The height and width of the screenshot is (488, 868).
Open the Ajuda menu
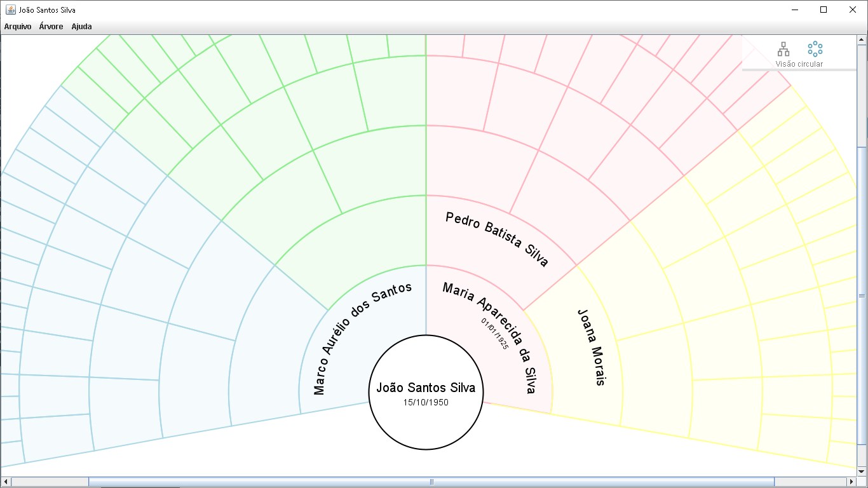click(81, 27)
